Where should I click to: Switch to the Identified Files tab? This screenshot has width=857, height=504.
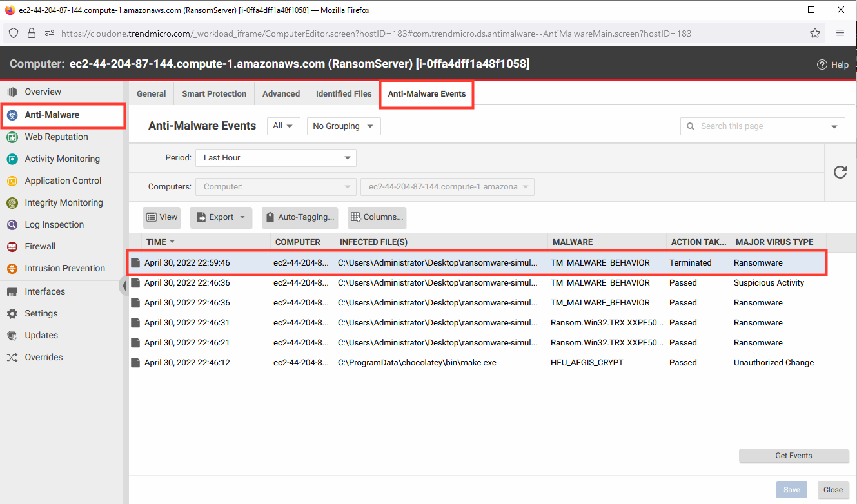pyautogui.click(x=344, y=94)
